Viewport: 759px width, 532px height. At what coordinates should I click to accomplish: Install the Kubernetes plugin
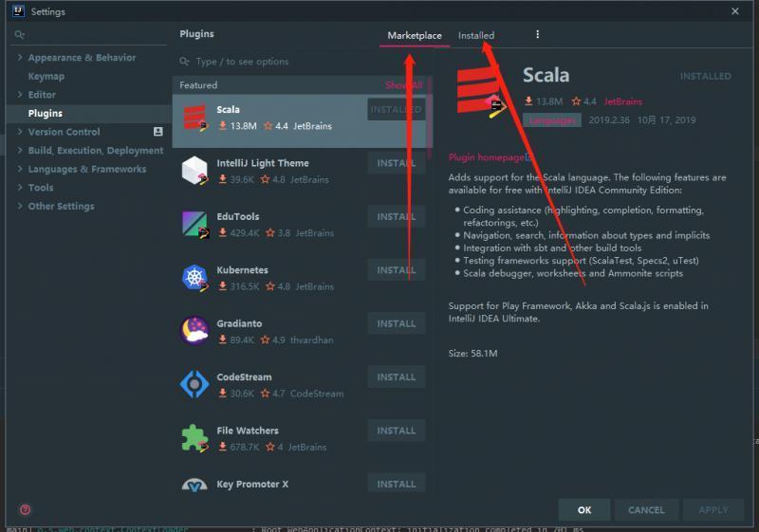click(396, 270)
